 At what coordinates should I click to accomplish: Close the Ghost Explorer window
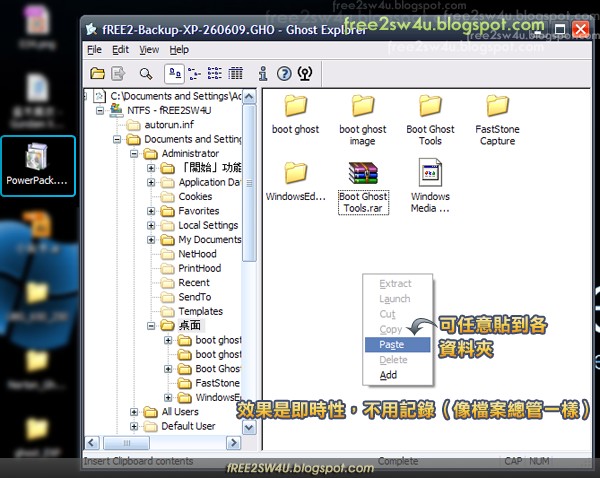click(580, 29)
